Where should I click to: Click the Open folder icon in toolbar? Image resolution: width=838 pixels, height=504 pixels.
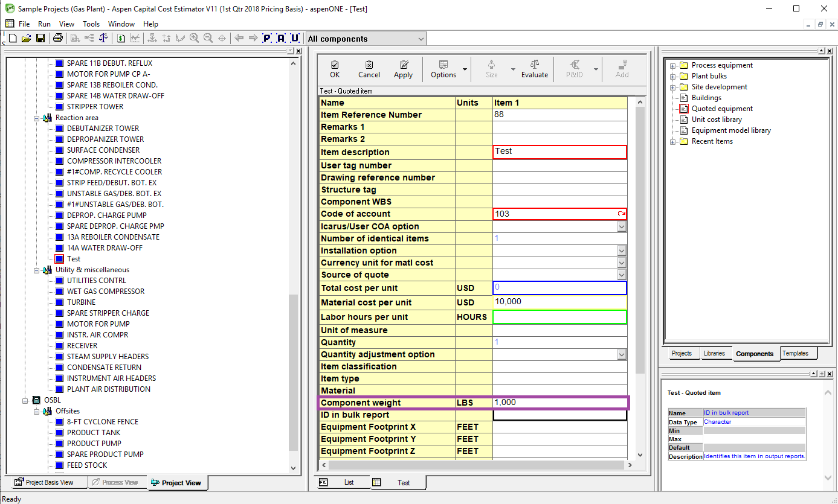26,39
